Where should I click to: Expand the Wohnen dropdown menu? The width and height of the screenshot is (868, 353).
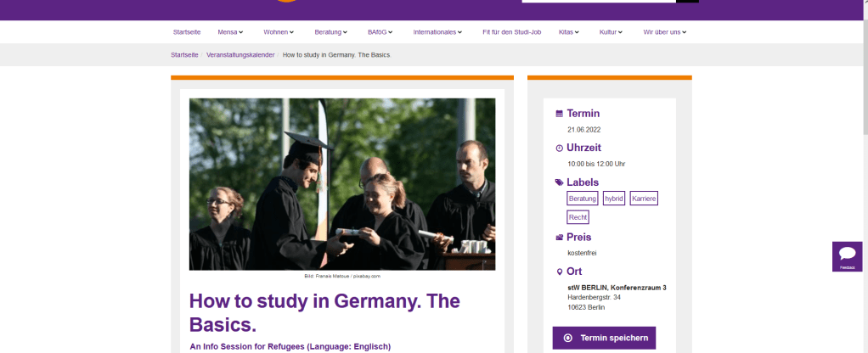click(279, 32)
